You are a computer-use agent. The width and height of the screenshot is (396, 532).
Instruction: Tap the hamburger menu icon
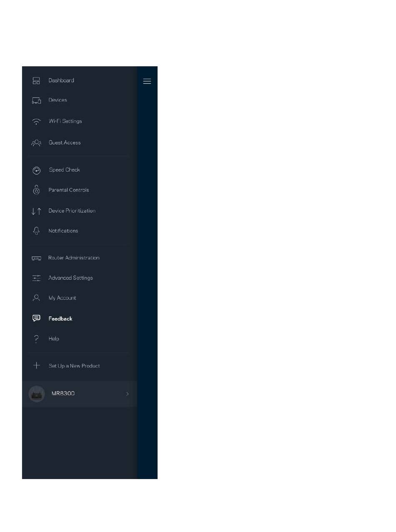click(x=147, y=81)
